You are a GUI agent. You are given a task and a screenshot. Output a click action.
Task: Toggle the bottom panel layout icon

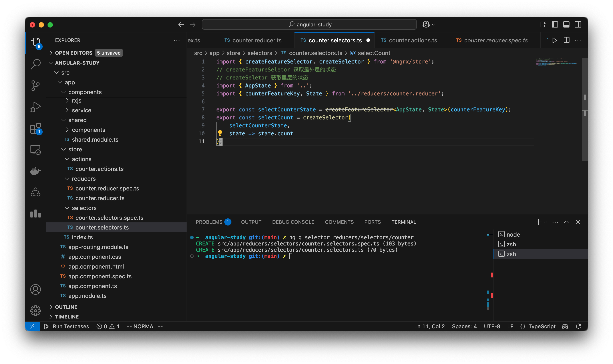pyautogui.click(x=566, y=24)
